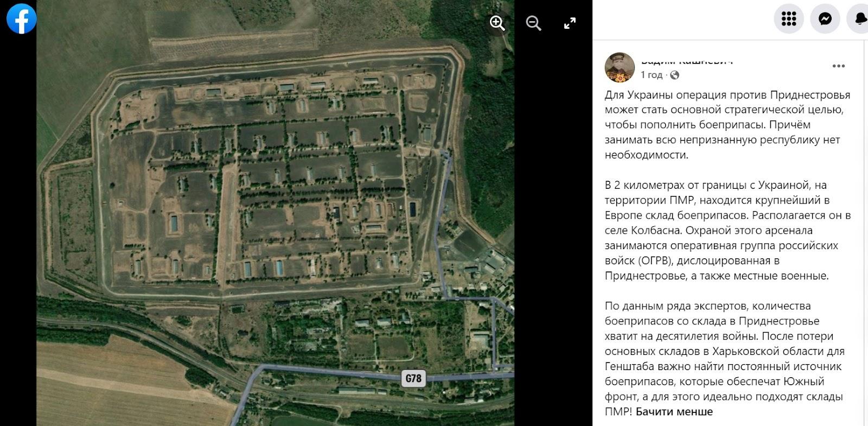Enter fullscreen photo view
The height and width of the screenshot is (426, 868).
point(570,23)
